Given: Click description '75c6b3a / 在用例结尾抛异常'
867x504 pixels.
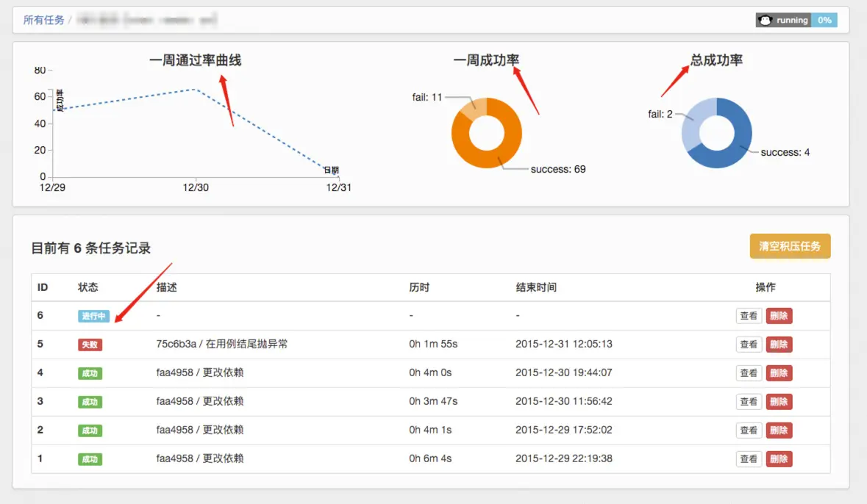Looking at the screenshot, I should click(222, 344).
